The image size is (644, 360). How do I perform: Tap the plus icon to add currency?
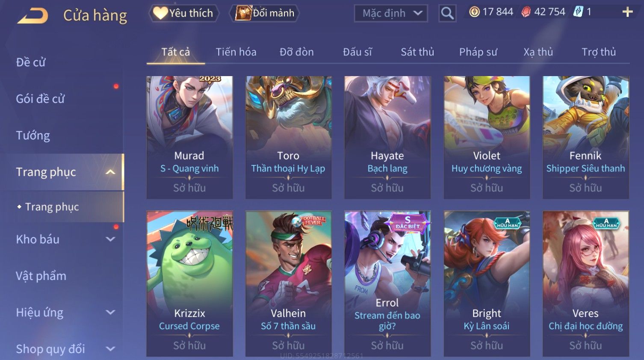click(x=627, y=12)
